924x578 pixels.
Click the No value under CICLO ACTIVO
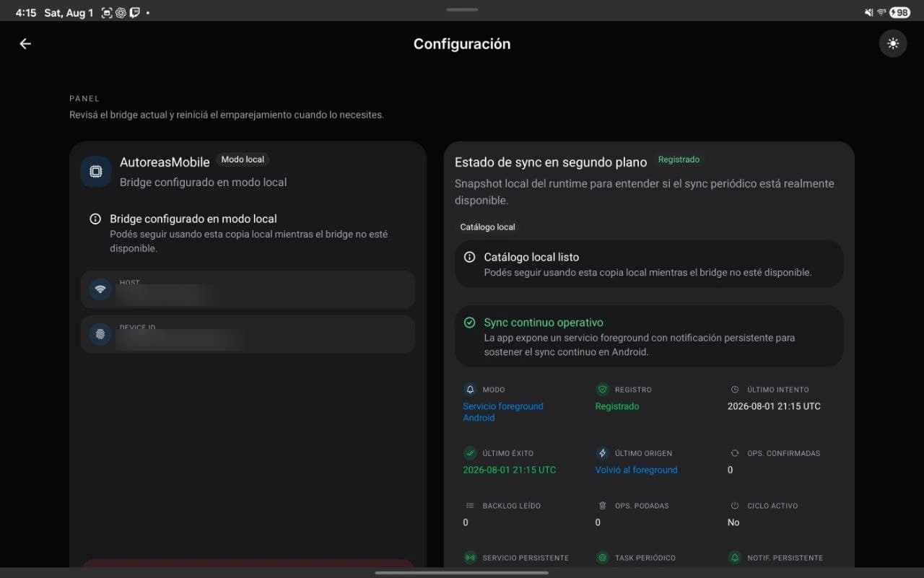point(733,522)
